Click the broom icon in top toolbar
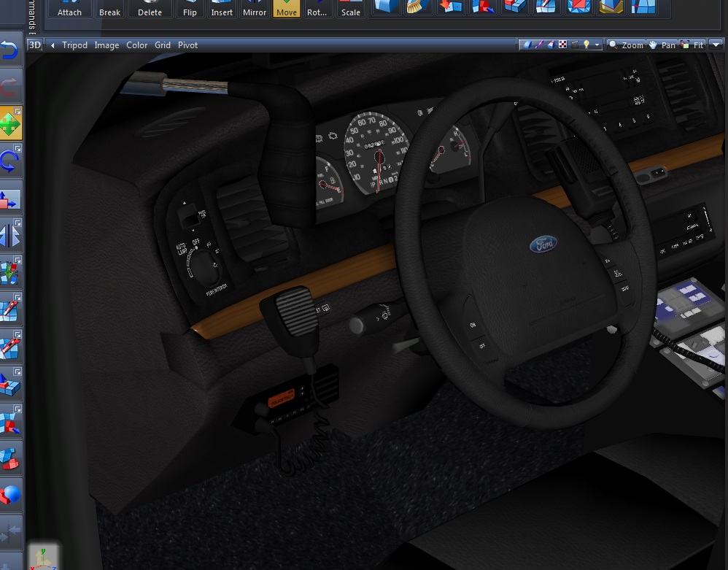Screen dimensions: 728x570 (419, 7)
